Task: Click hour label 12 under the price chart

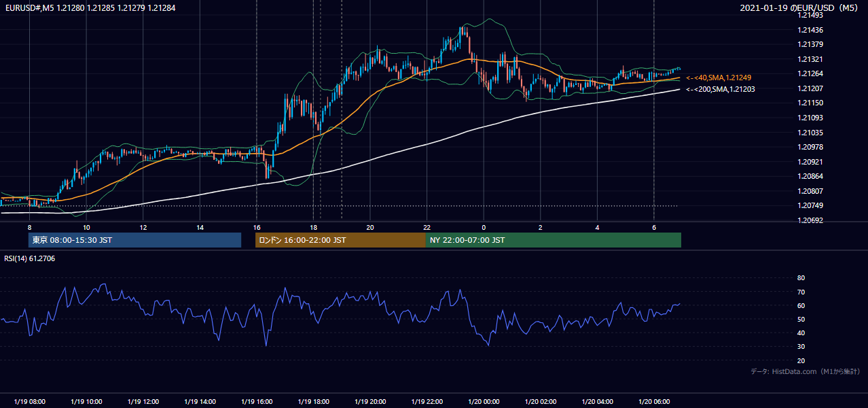Action: click(x=143, y=227)
